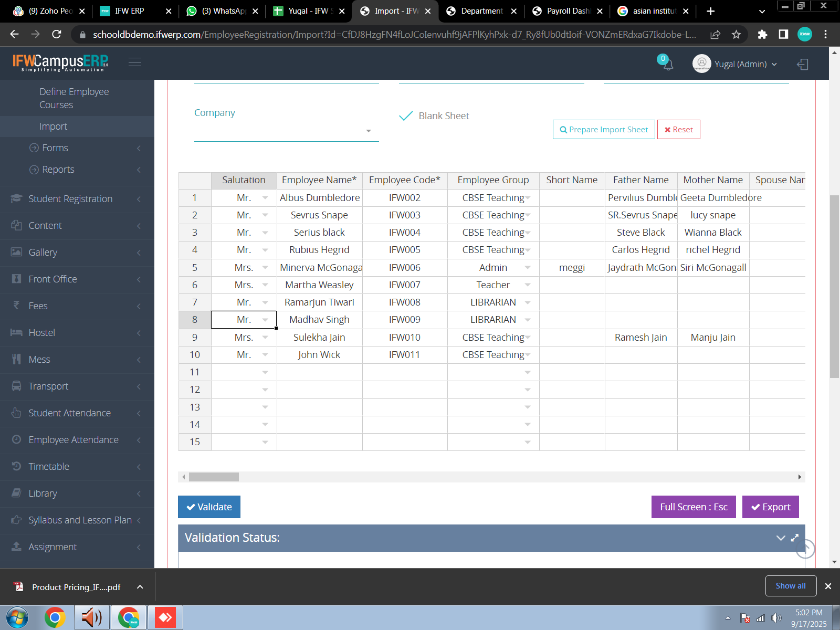Expand the Front Office menu

[77, 279]
